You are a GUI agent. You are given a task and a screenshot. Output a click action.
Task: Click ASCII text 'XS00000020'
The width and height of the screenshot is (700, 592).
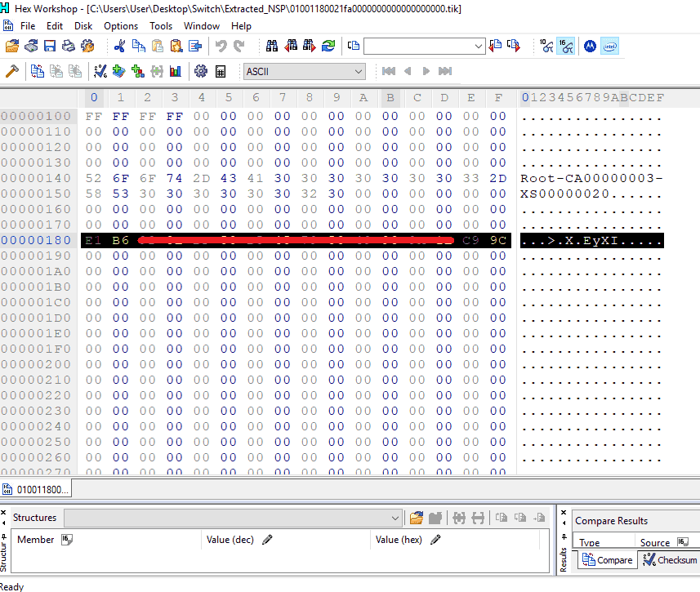click(564, 194)
